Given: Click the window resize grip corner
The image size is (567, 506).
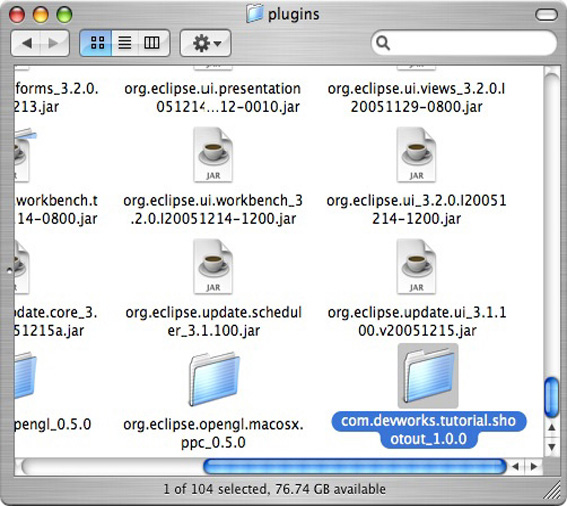Looking at the screenshot, I should (552, 490).
